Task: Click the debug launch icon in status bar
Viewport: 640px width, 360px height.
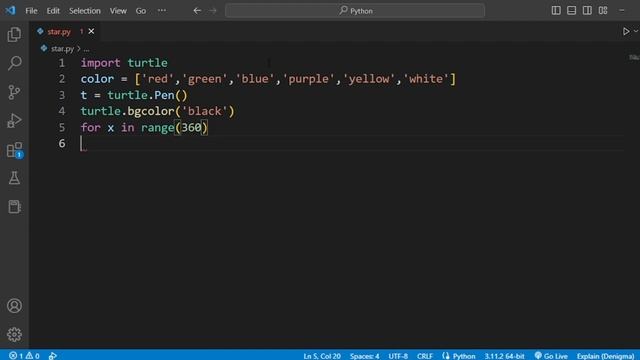Action: (53, 356)
